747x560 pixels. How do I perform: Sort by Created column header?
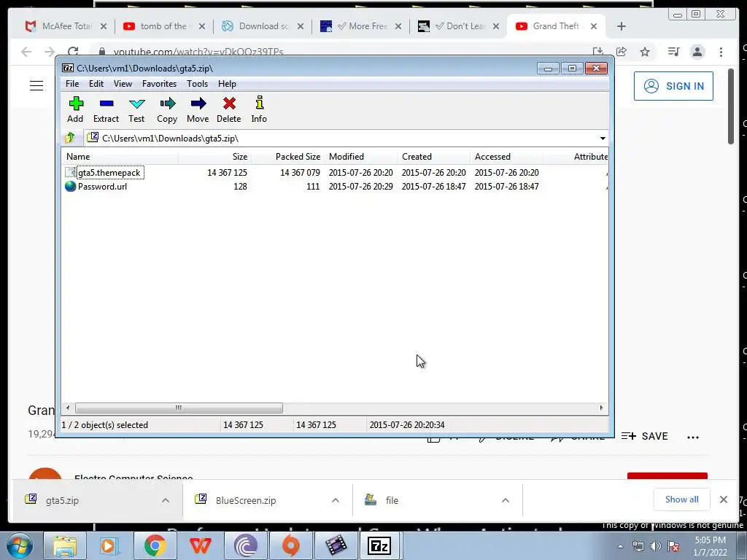433,157
